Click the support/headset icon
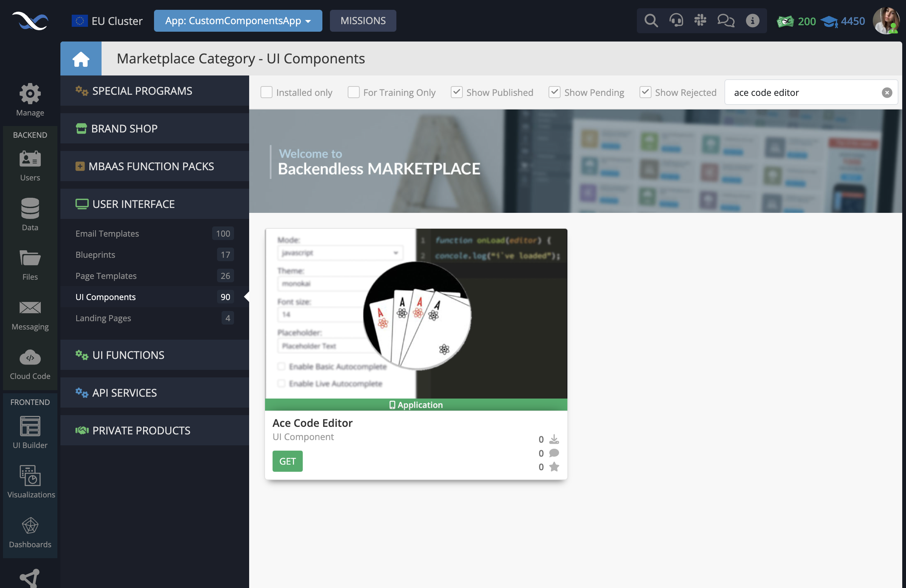 (x=676, y=20)
